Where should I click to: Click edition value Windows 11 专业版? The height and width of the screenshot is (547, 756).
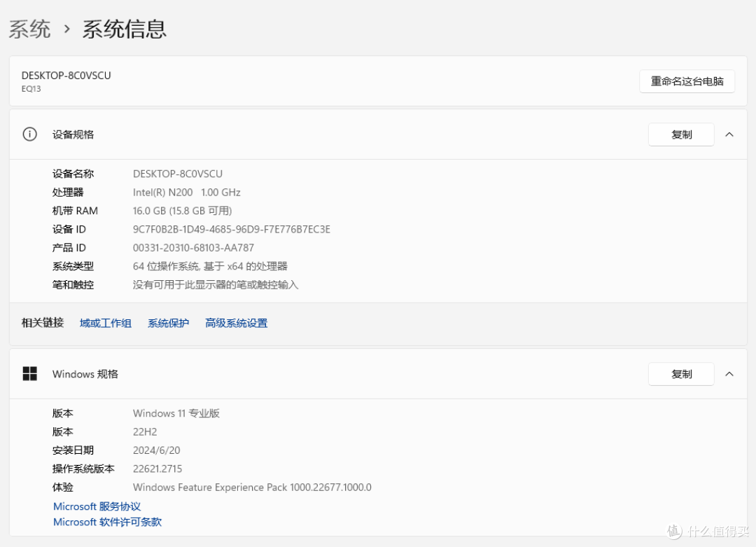pos(176,413)
